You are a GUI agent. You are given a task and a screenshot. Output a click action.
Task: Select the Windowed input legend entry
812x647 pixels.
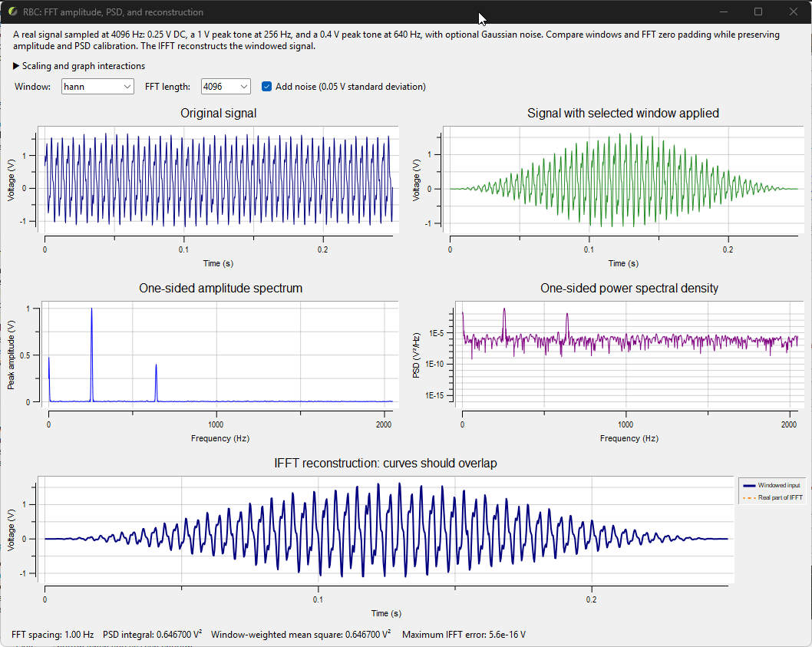coord(772,485)
